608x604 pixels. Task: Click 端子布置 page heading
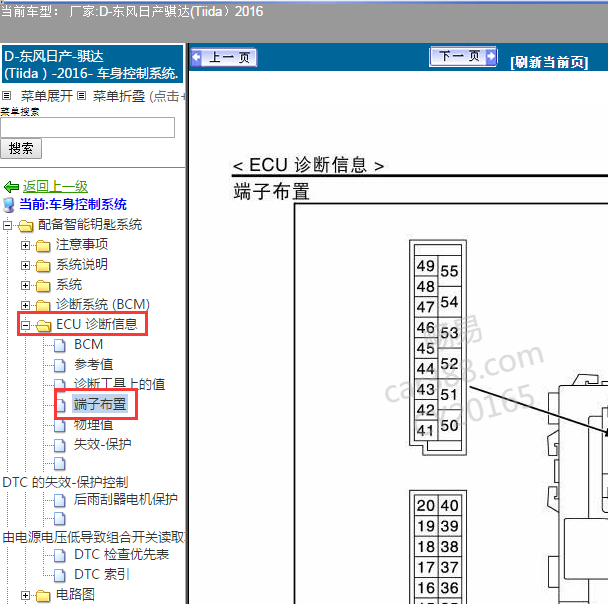[271, 192]
